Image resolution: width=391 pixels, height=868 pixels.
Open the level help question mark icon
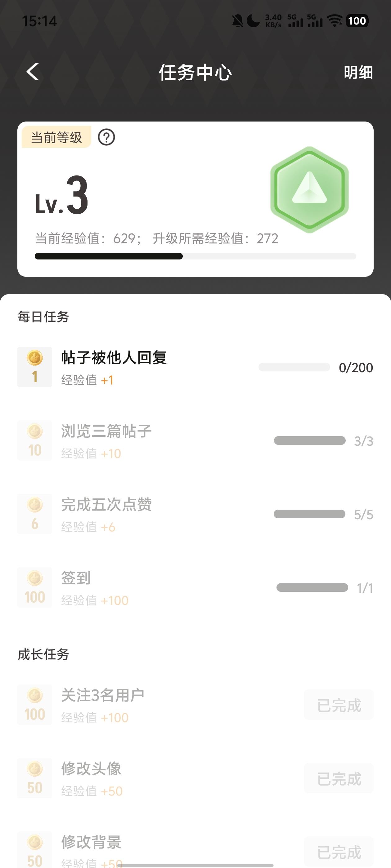pos(106,137)
